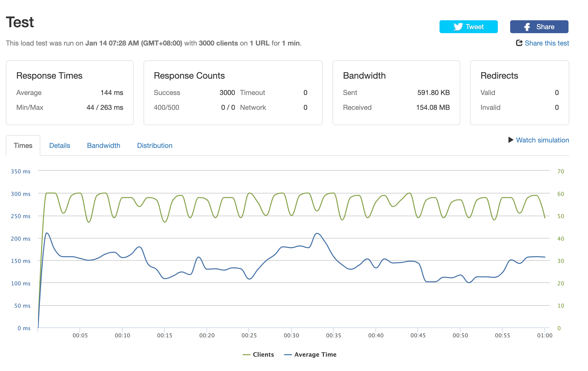Open the Watch simulation link

click(542, 140)
